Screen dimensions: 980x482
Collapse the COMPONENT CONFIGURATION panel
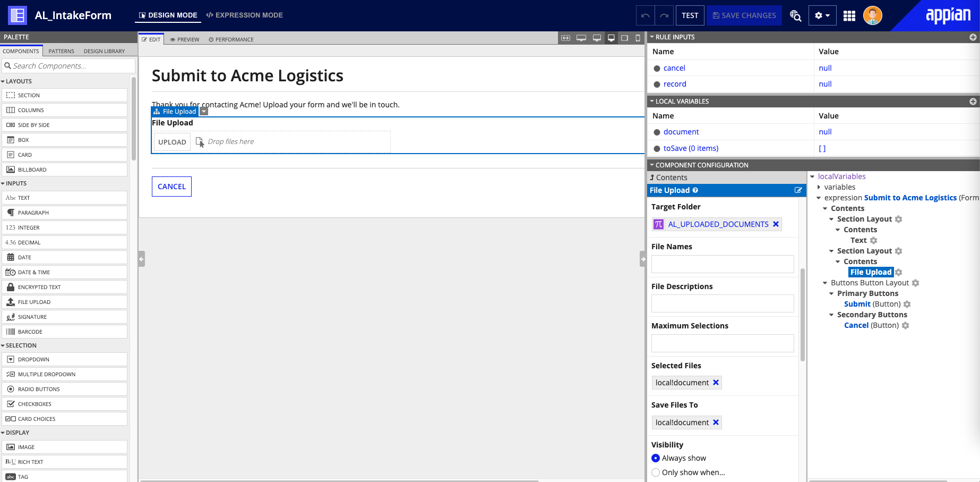click(652, 165)
